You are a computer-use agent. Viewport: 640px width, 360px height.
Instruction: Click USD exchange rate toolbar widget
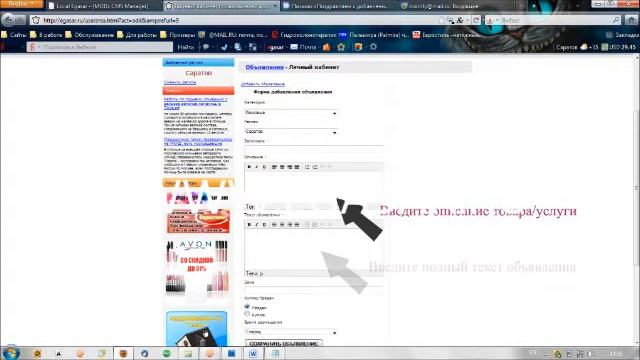pyautogui.click(x=619, y=47)
